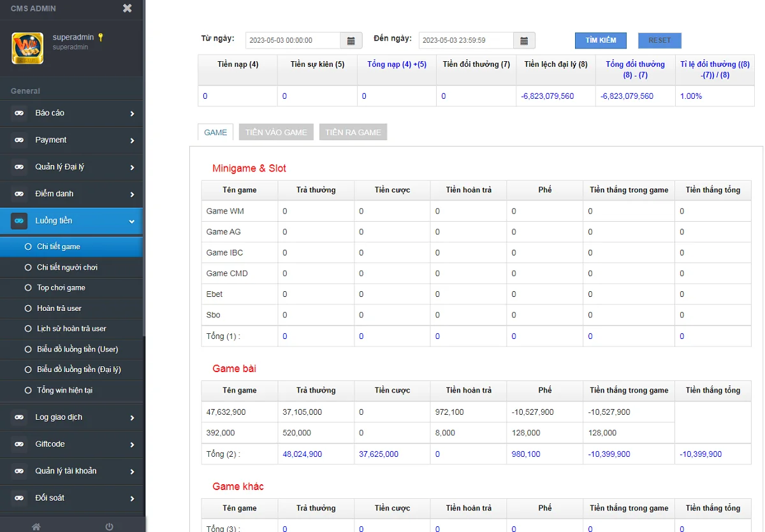This screenshot has width=765, height=532.
Task: Click the calendar icon beside Từ ngày field
Action: pyautogui.click(x=351, y=41)
